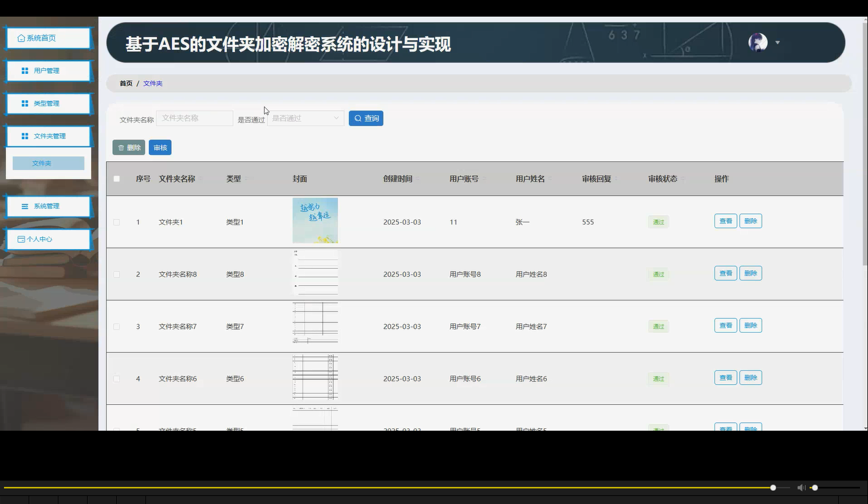
Task: Adjust the video player volume slider
Action: pos(835,487)
